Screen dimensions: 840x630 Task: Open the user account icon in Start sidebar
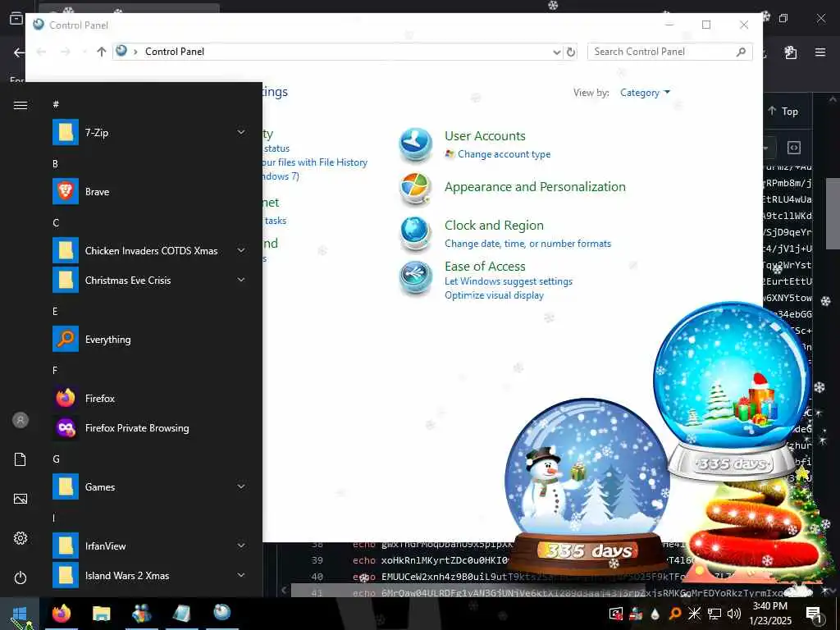point(21,420)
